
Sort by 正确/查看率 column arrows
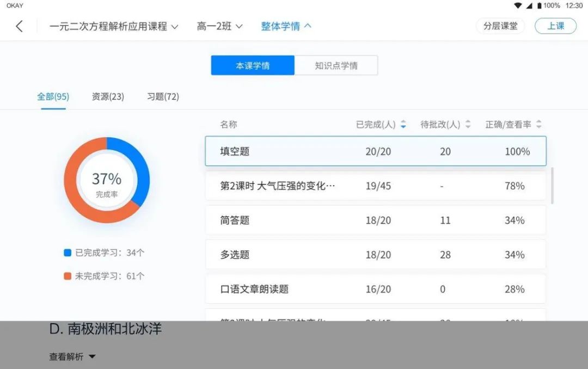(x=539, y=124)
